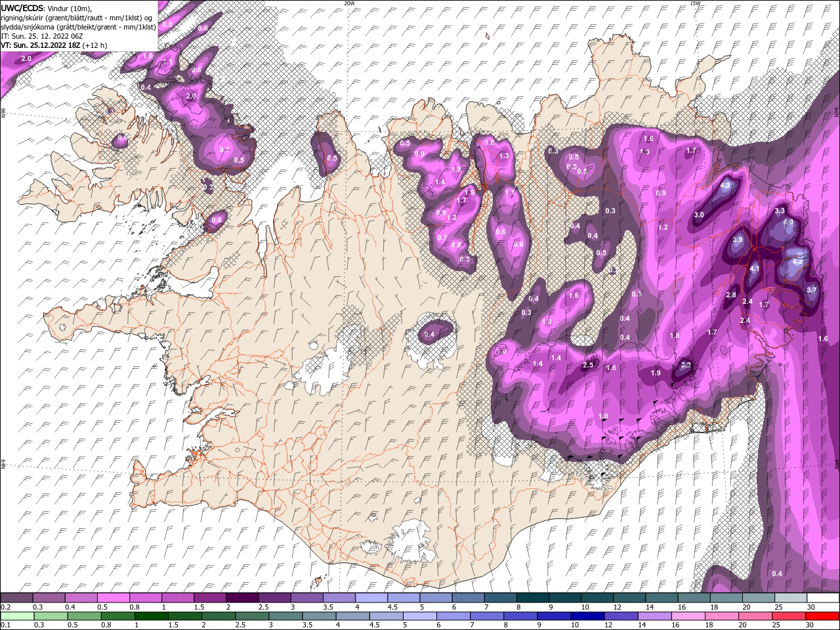Select the 'slydda/snjókoma' header line

[x=78, y=27]
